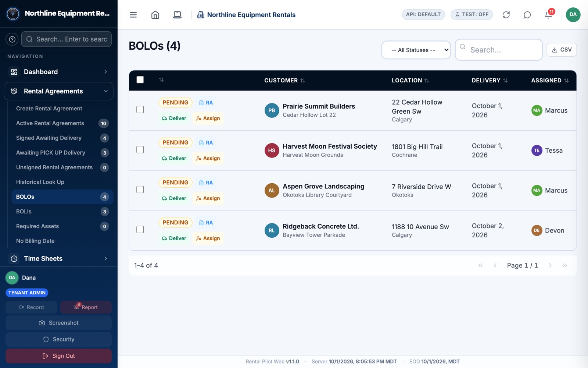The height and width of the screenshot is (368, 588).
Task: Open RA document for Aspen Grove Landscaping
Action: click(x=206, y=183)
